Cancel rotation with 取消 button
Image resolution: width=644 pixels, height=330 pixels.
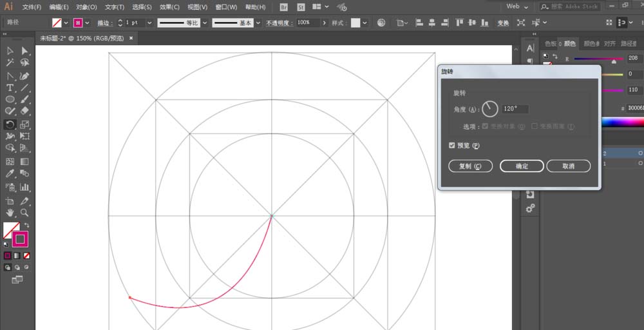569,166
